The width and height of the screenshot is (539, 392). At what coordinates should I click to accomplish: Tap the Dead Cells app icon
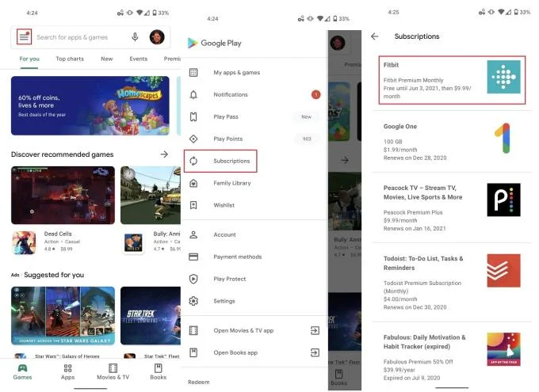[24, 242]
